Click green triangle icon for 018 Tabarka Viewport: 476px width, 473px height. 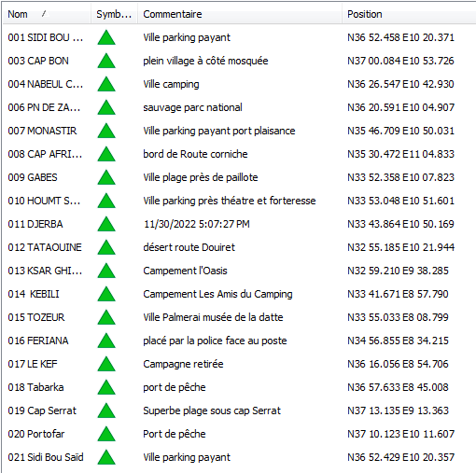click(106, 387)
